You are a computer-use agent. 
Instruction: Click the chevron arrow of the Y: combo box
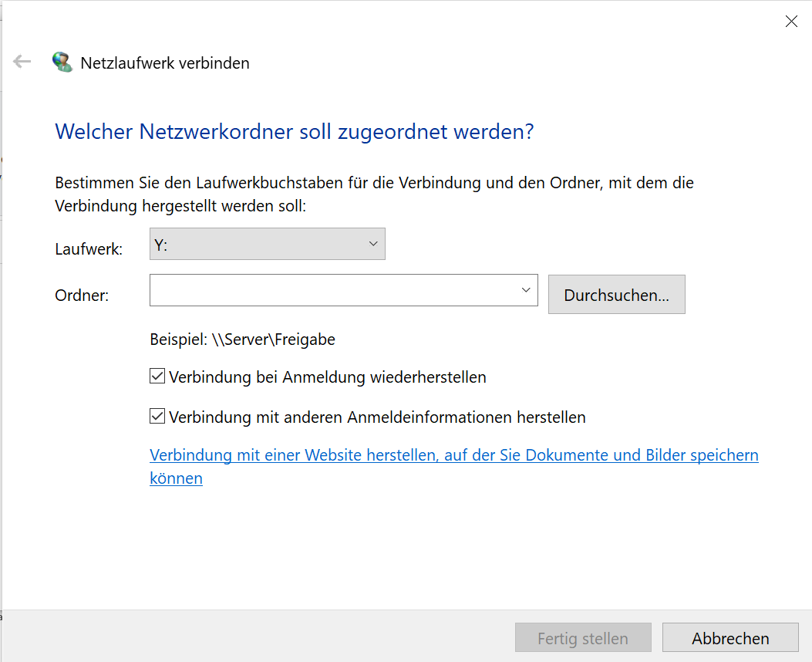click(373, 245)
